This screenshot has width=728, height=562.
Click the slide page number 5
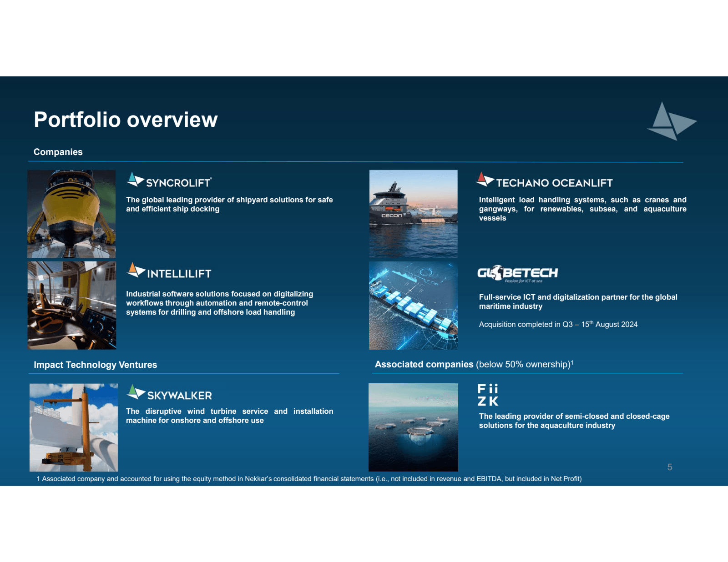[x=670, y=467]
